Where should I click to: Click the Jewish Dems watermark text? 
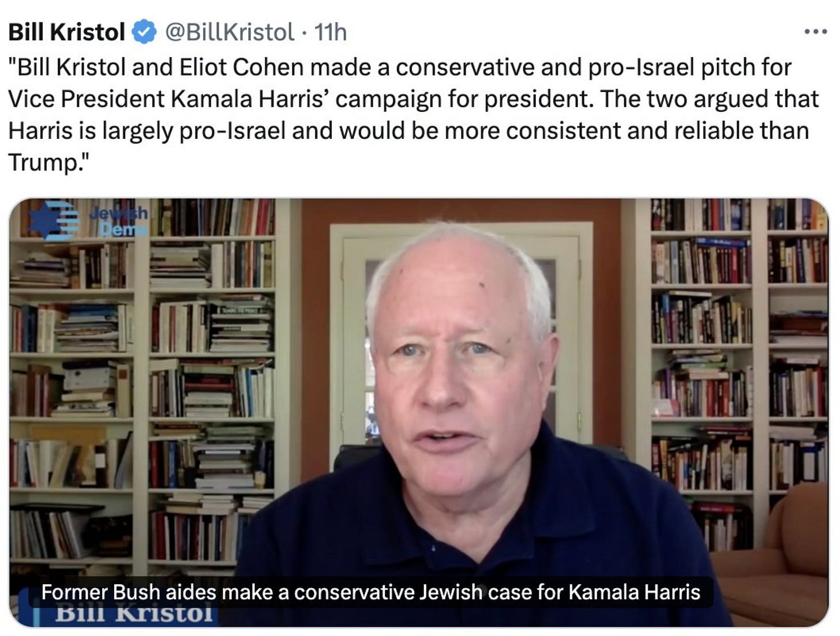pyautogui.click(x=119, y=222)
